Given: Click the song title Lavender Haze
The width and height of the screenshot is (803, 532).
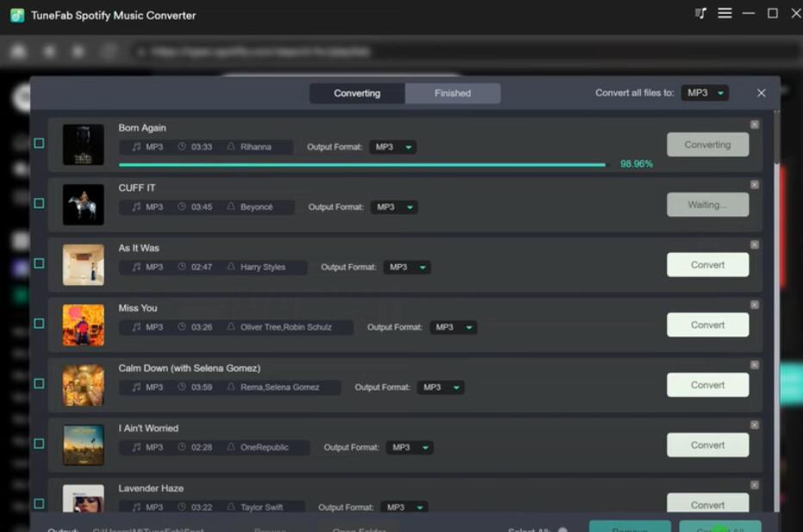Looking at the screenshot, I should click(x=151, y=488).
